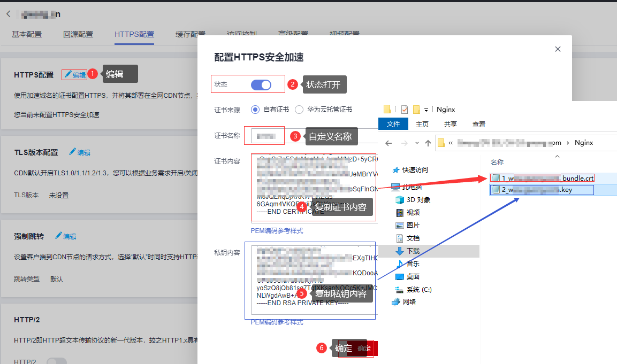This screenshot has height=364, width=617.
Task: Click the 证书名称 input field
Action: click(265, 136)
